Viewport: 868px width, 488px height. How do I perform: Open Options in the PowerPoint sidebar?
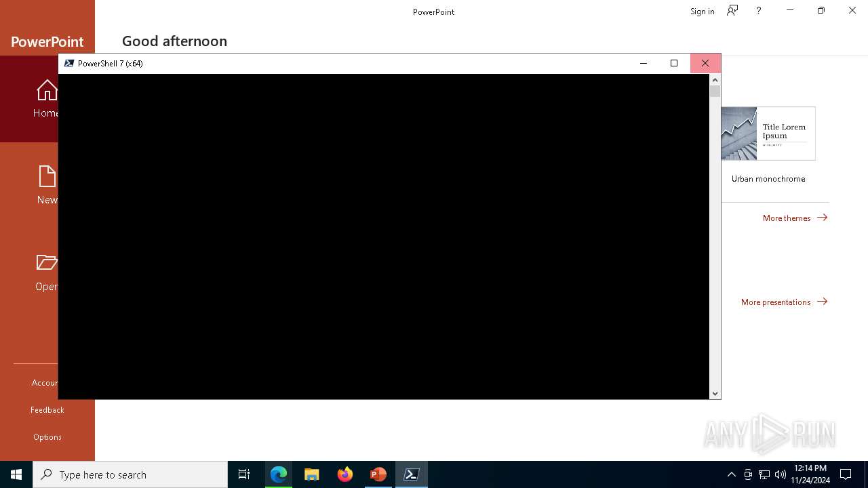tap(47, 437)
